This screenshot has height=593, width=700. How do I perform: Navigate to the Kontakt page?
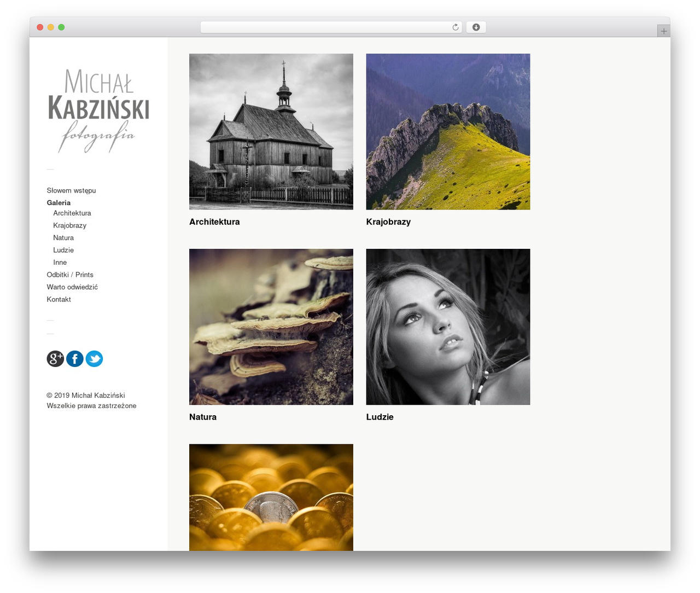coord(59,299)
